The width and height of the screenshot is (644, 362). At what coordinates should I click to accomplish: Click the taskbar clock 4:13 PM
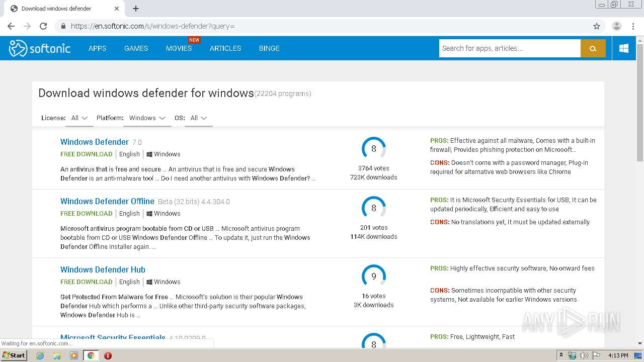pos(618,355)
